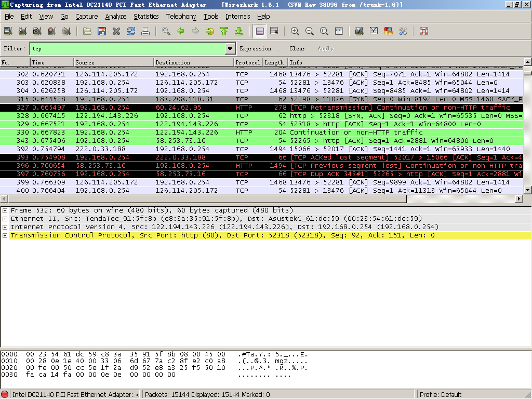Sort by the Source column header
Screen dimensions: 532x399
pos(114,62)
